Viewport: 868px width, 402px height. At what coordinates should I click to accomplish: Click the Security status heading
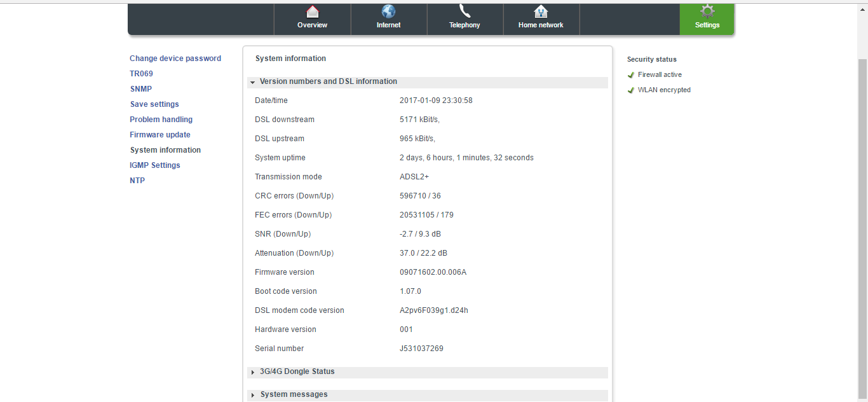click(x=652, y=60)
